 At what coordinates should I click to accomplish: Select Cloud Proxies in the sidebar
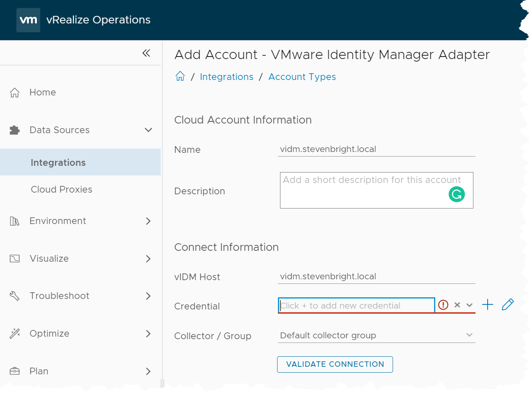62,190
